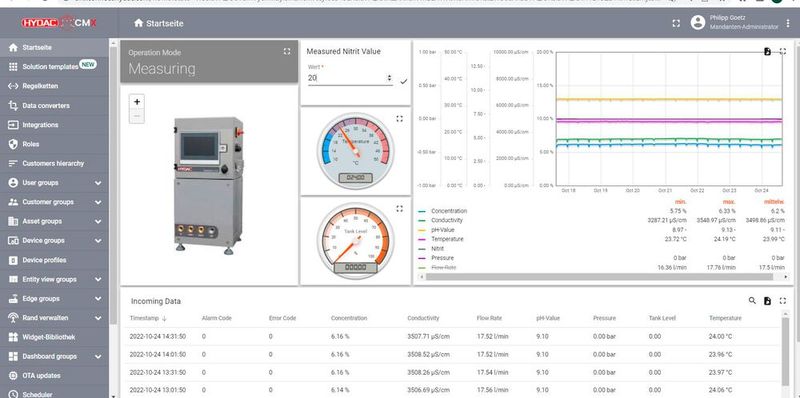The image size is (800, 398).
Task: Expand the Tank Level gauge widget to fullscreen
Action: [x=399, y=209]
